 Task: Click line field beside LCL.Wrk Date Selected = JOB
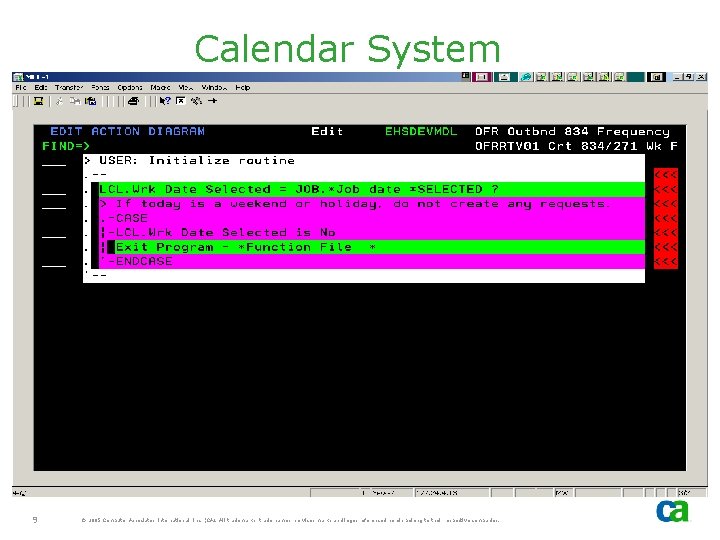coord(54,190)
